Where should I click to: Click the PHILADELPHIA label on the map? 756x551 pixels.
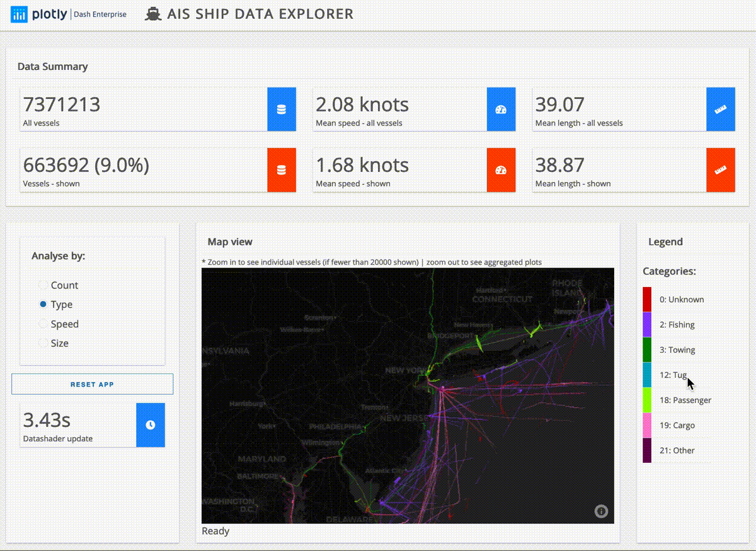[x=337, y=427]
